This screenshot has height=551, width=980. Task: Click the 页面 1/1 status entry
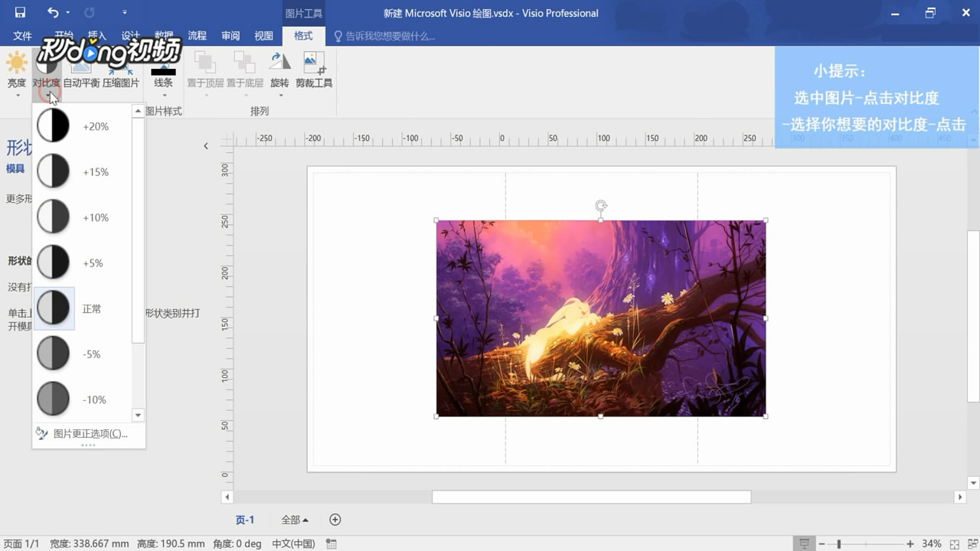point(21,543)
